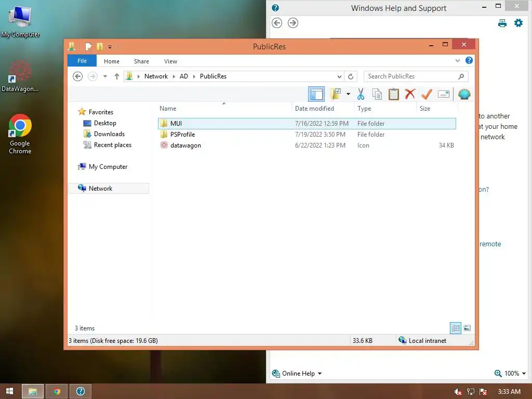
Task: Select My Computer in the navigation pane
Action: click(x=108, y=167)
